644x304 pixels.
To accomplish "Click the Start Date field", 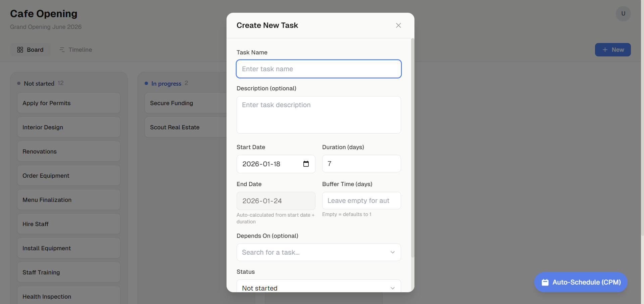I will coord(276,164).
